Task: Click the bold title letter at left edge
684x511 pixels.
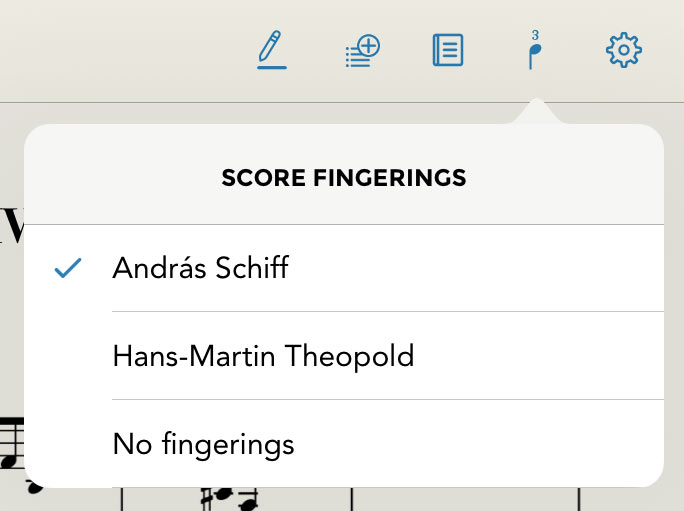Action: pos(10,225)
